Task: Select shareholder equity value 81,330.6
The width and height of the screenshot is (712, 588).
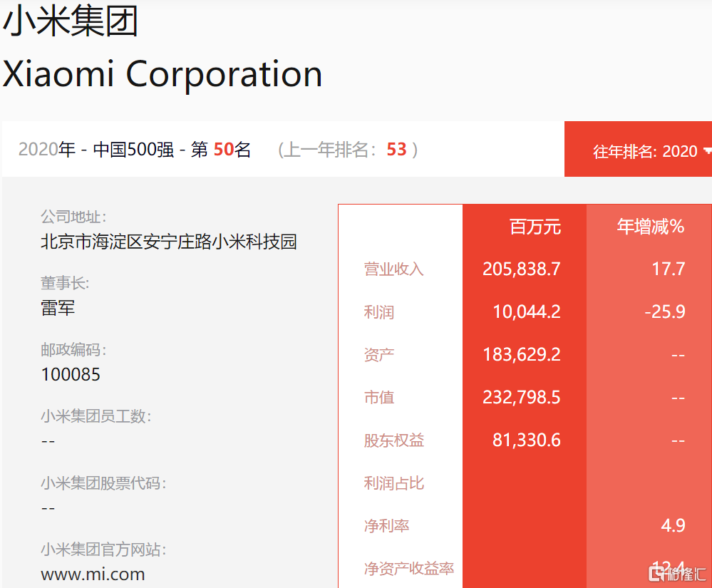Action: point(527,440)
